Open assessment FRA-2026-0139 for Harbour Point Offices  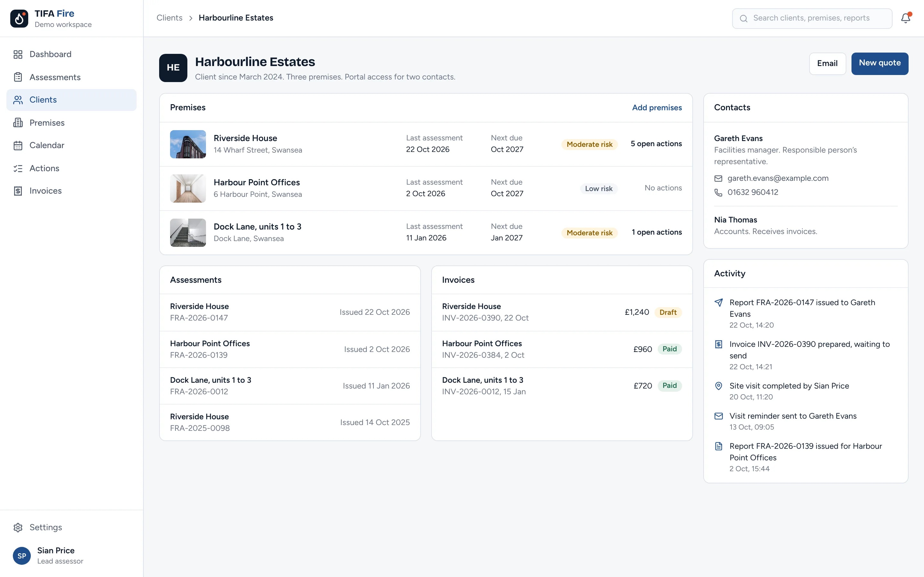[x=290, y=349]
